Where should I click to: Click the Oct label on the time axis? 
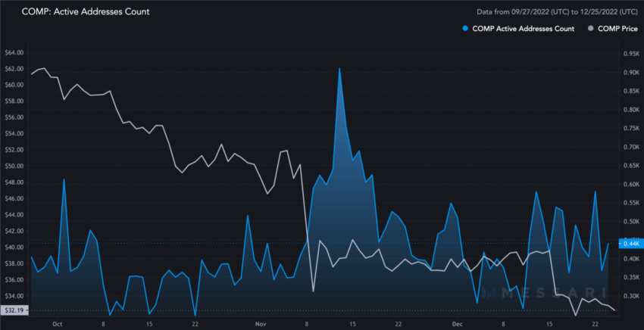pos(57,324)
